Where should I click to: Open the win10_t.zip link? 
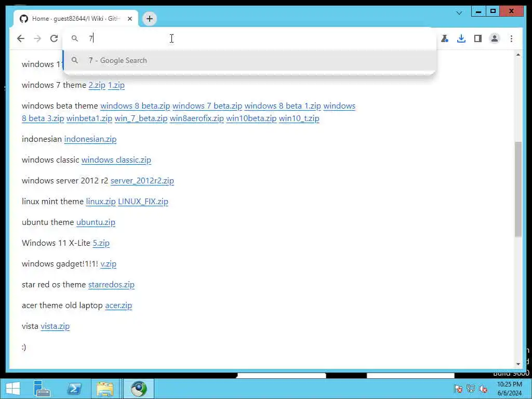[x=299, y=118]
